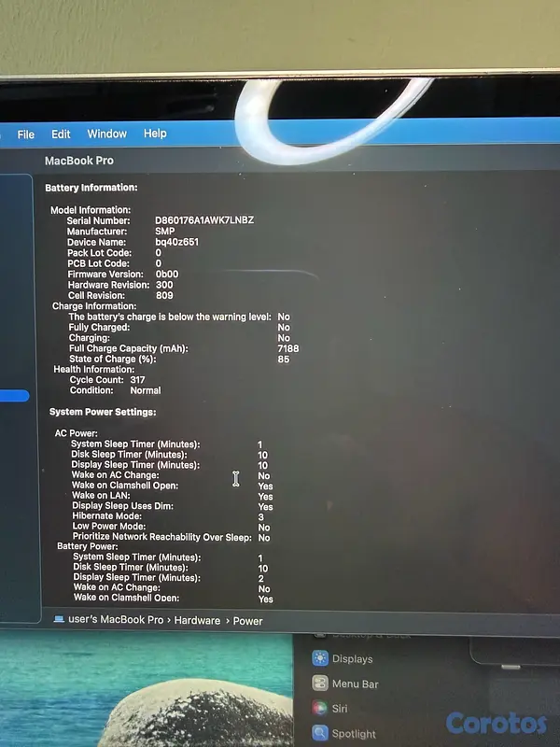Viewport: 560px width, 747px height.
Task: Click Display Sleep Uses Dim label
Action: [123, 505]
